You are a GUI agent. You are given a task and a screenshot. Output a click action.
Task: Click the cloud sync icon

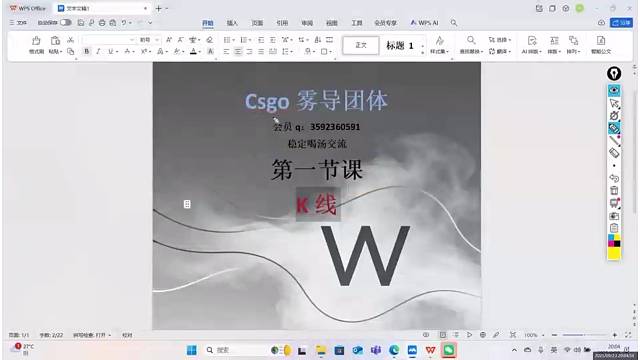click(601, 23)
